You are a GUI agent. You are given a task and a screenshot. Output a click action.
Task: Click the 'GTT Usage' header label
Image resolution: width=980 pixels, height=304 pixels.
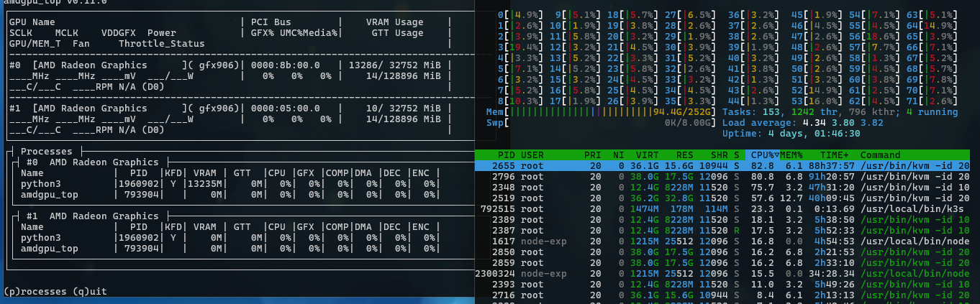tap(398, 32)
